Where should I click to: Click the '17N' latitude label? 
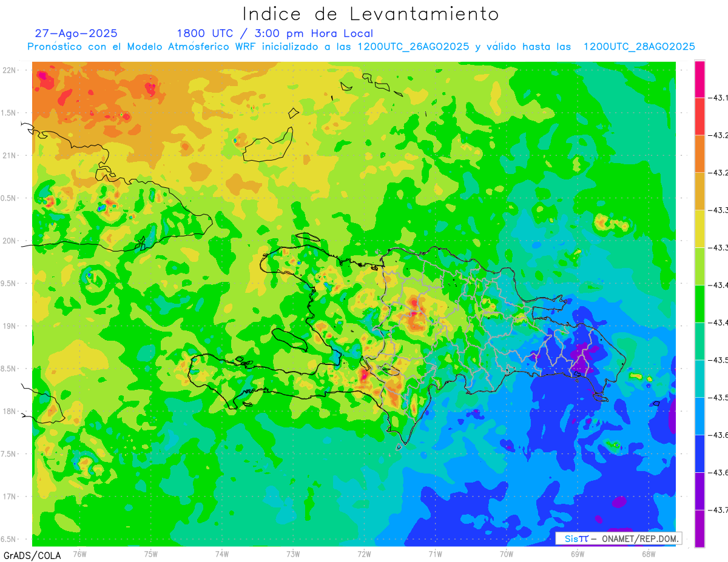(9, 497)
